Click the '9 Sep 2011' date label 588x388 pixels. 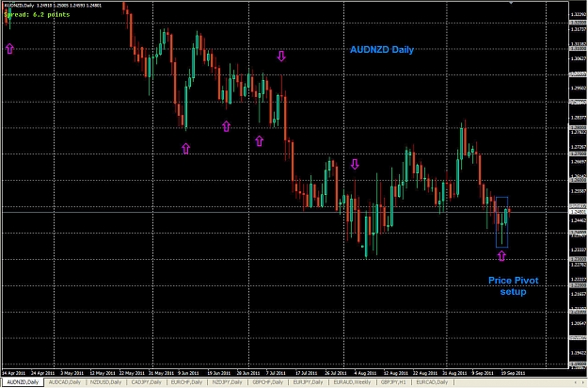click(483, 373)
